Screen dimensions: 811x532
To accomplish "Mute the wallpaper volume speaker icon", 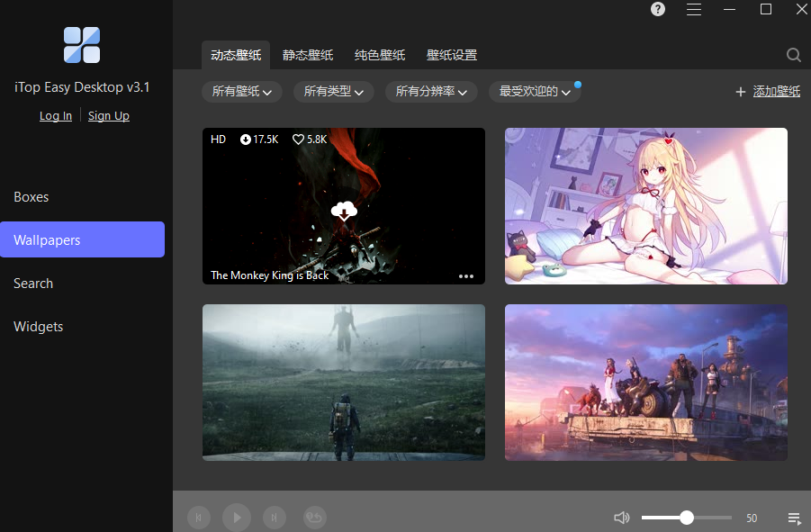I will [x=622, y=518].
